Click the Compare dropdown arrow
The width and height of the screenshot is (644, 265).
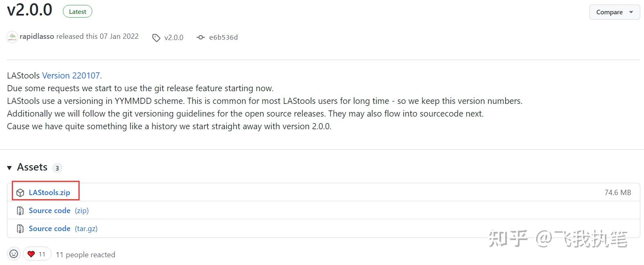coord(631,12)
